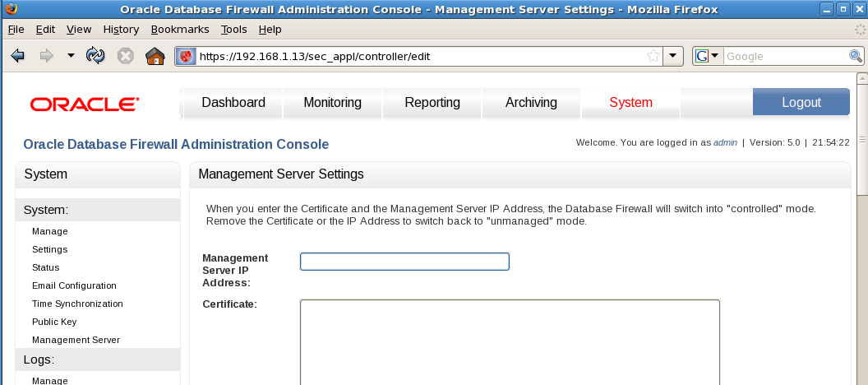This screenshot has height=385, width=868.
Task: Click the Stop loading icon
Action: (125, 56)
